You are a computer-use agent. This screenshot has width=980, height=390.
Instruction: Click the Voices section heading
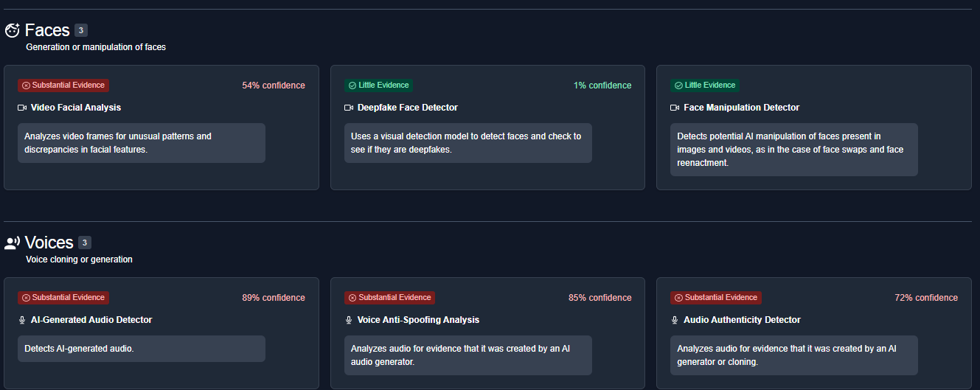(49, 243)
